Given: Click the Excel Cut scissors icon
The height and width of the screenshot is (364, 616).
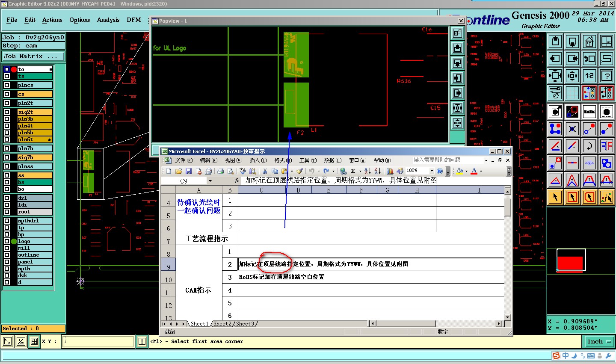Looking at the screenshot, I should tap(265, 171).
